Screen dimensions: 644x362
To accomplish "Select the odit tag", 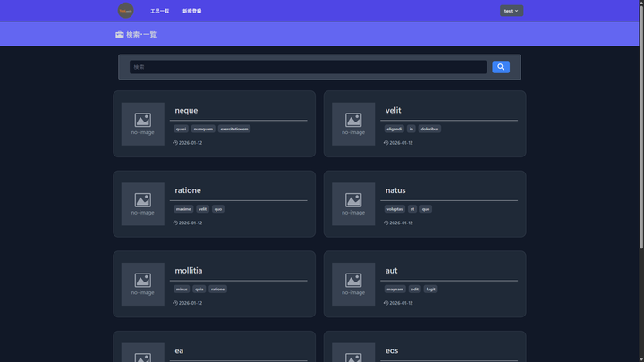I will pos(414,289).
